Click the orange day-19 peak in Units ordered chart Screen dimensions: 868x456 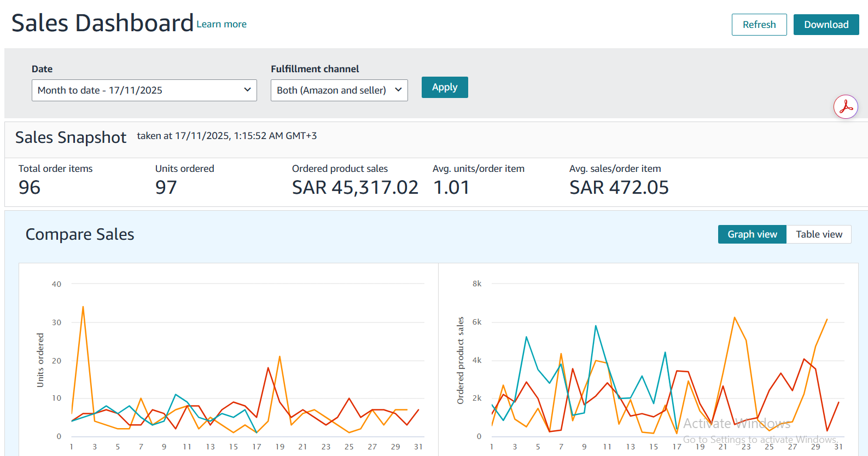coord(279,357)
